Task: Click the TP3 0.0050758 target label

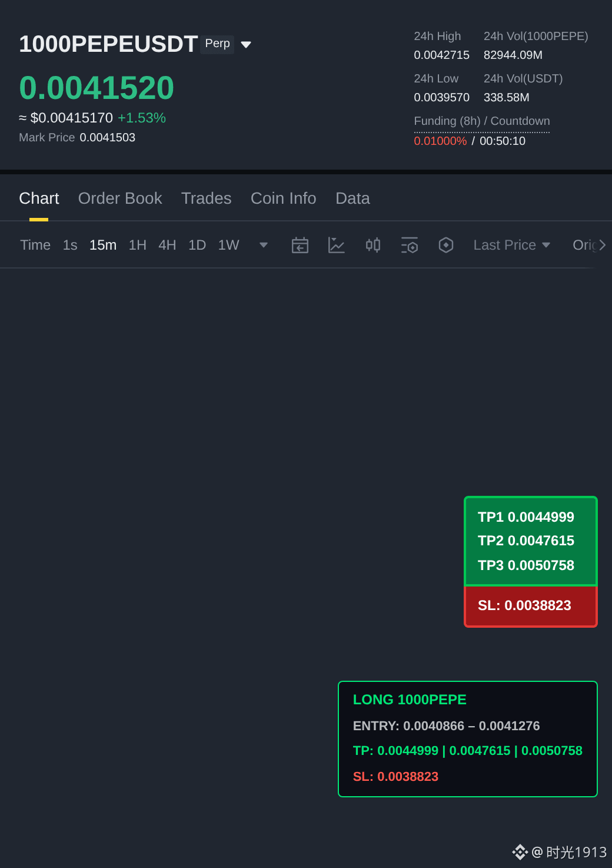Action: coord(526,565)
